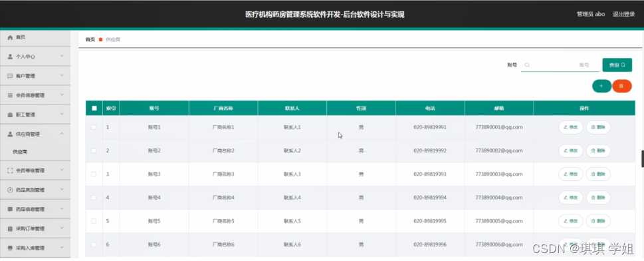
Task: Click the briefcase icon beside 职工管理
Action: [x=10, y=115]
